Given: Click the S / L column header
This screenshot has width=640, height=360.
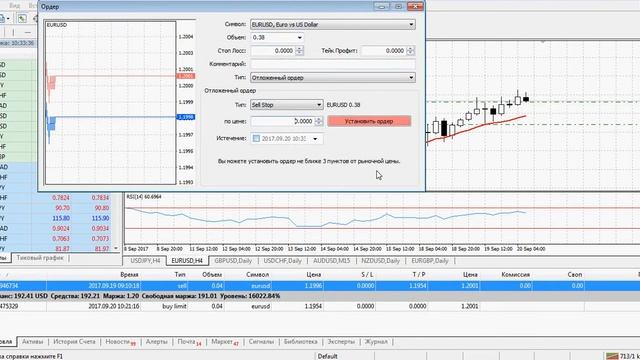Looking at the screenshot, I should click(x=367, y=275).
